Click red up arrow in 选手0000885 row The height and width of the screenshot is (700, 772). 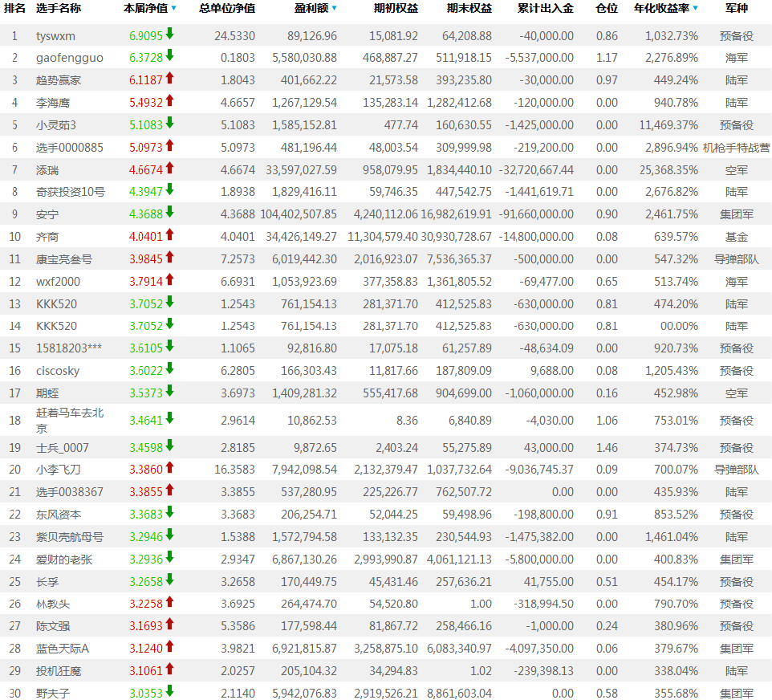coord(170,145)
